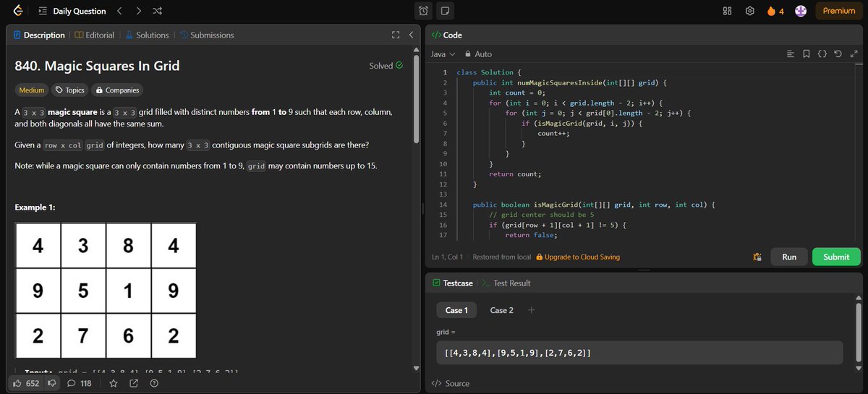This screenshot has height=394, width=868.
Task: Switch to the Description tab
Action: point(38,35)
